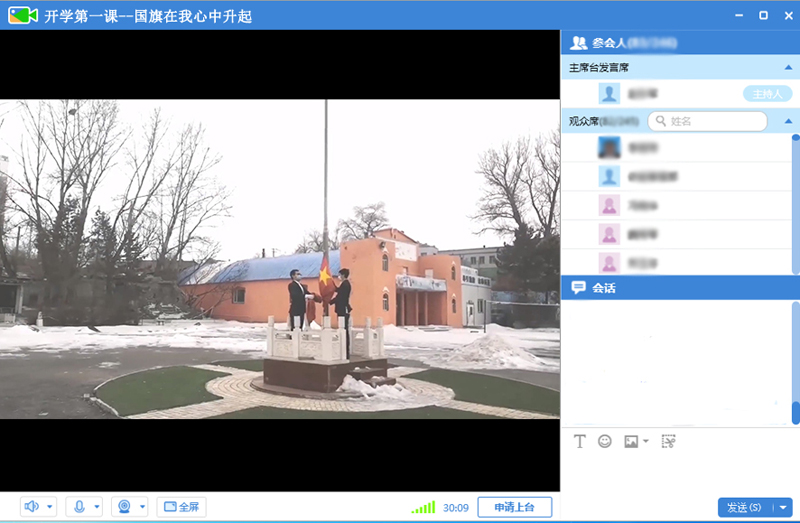
Task: Open microphone options dropdown arrow
Action: click(x=96, y=507)
